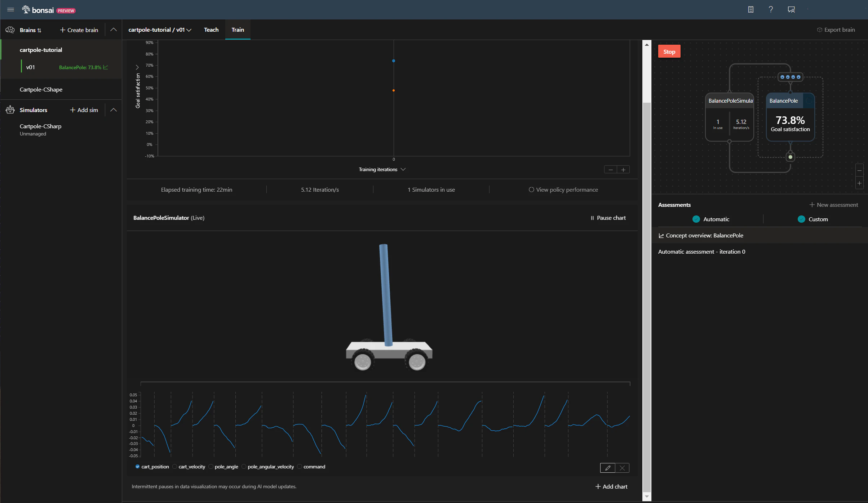
Task: Switch to the Teach tab
Action: (x=211, y=30)
